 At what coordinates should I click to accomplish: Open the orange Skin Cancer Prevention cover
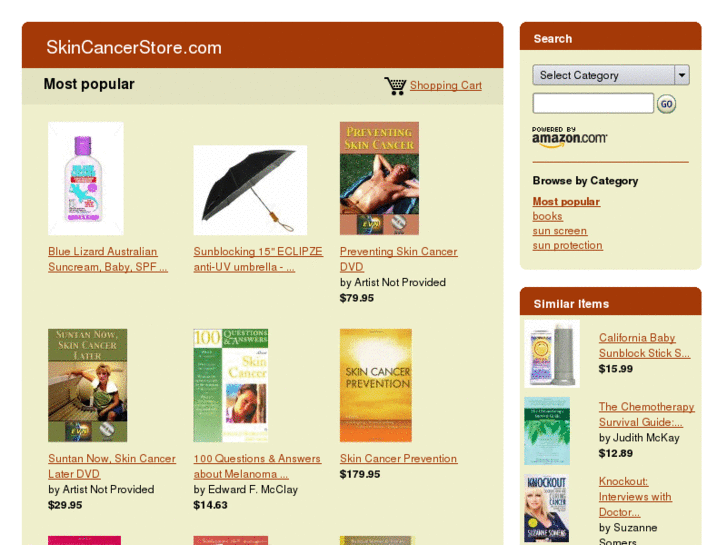point(376,385)
